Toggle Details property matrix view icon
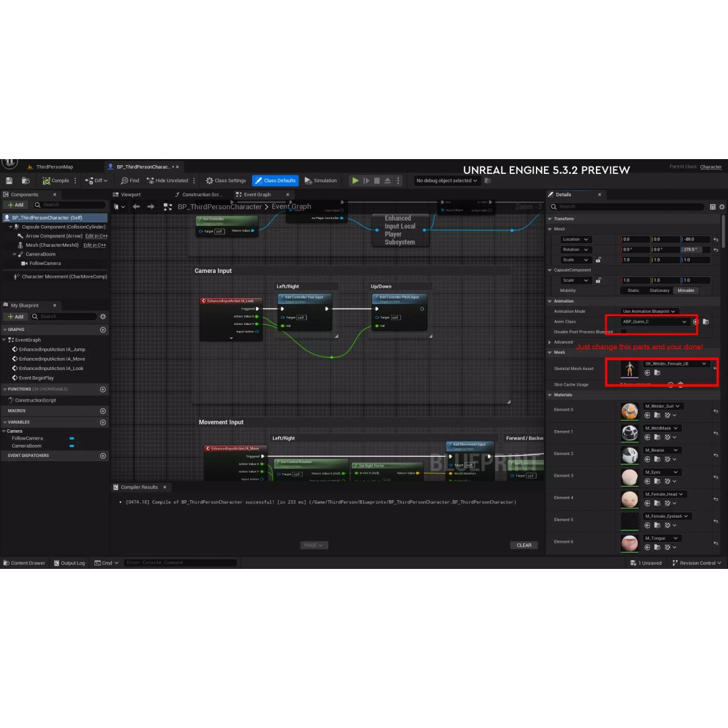The width and height of the screenshot is (728, 728). 712,207
